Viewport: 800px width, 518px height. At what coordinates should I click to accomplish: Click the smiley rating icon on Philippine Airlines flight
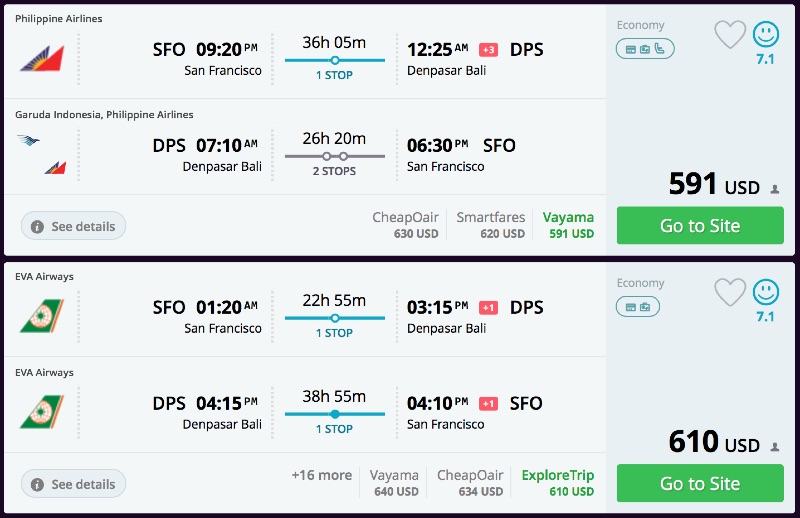click(x=765, y=35)
